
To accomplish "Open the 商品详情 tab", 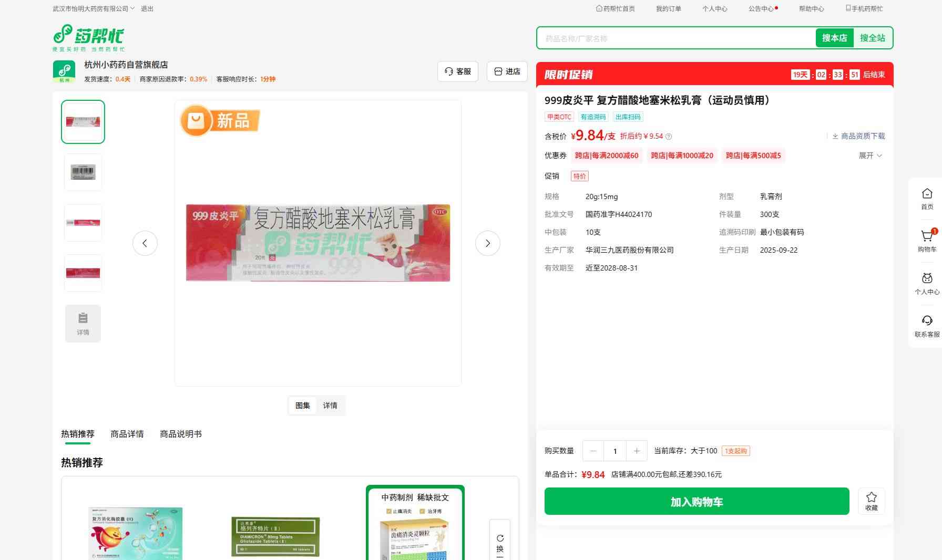I will point(127,434).
